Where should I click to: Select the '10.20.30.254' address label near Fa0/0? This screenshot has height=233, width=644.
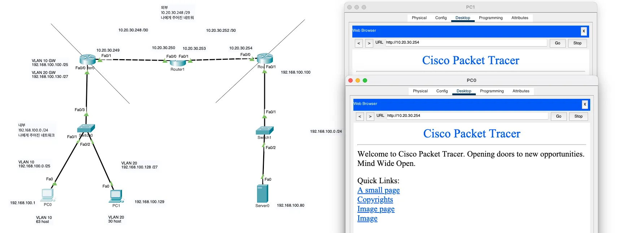tap(241, 48)
